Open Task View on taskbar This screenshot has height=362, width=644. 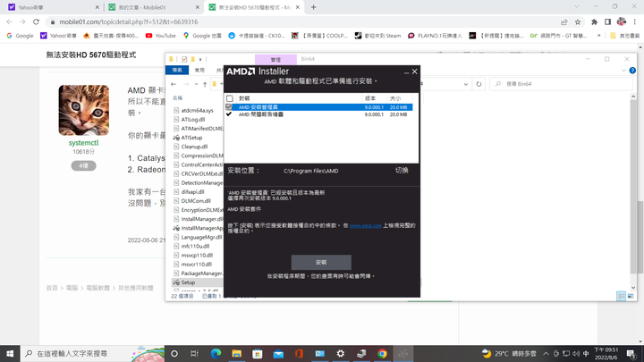click(195, 353)
